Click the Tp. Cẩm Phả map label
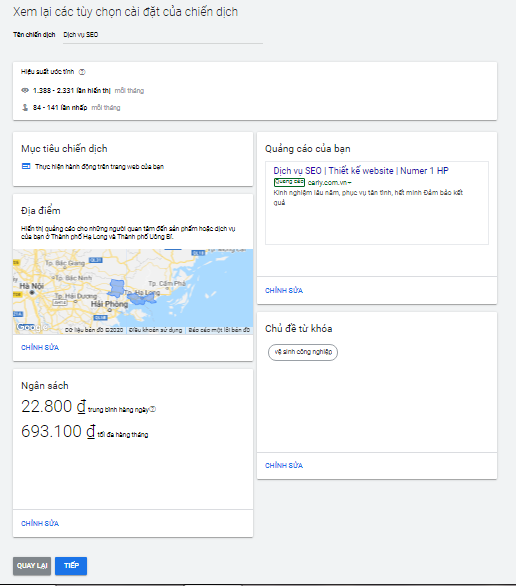The height and width of the screenshot is (586, 516). (x=167, y=283)
